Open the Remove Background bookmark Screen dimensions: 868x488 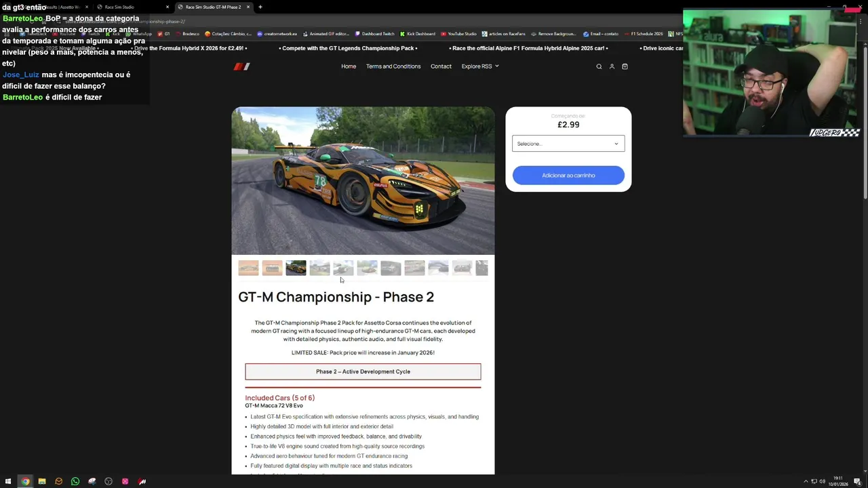(x=554, y=34)
